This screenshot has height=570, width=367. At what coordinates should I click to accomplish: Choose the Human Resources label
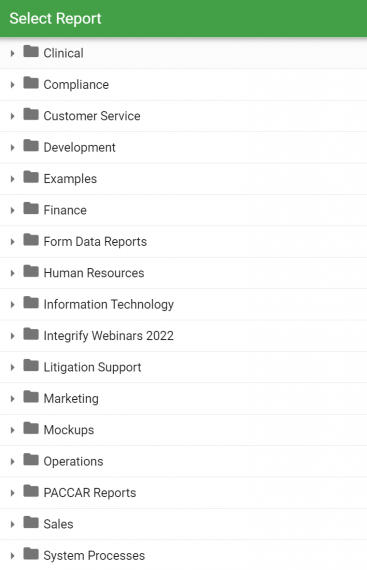pyautogui.click(x=94, y=273)
